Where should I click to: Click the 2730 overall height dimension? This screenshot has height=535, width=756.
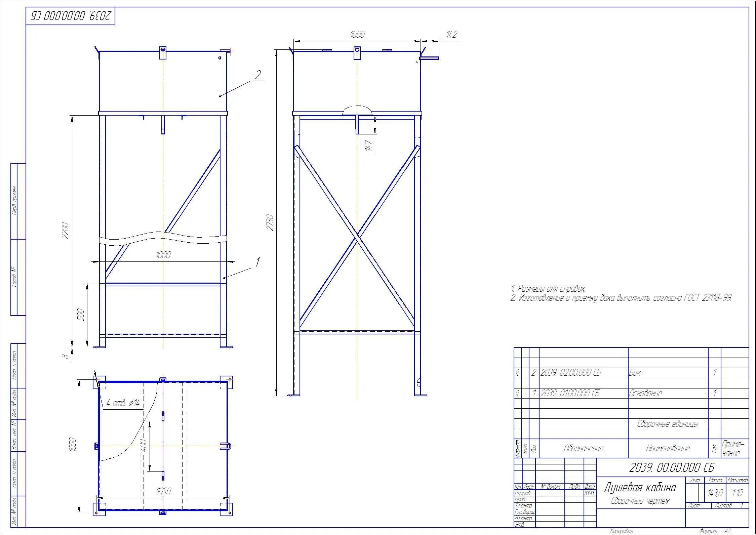271,222
